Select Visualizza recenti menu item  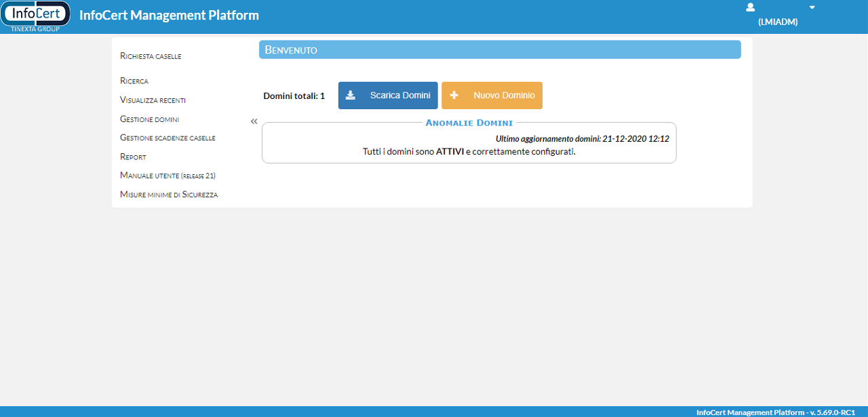pyautogui.click(x=153, y=100)
